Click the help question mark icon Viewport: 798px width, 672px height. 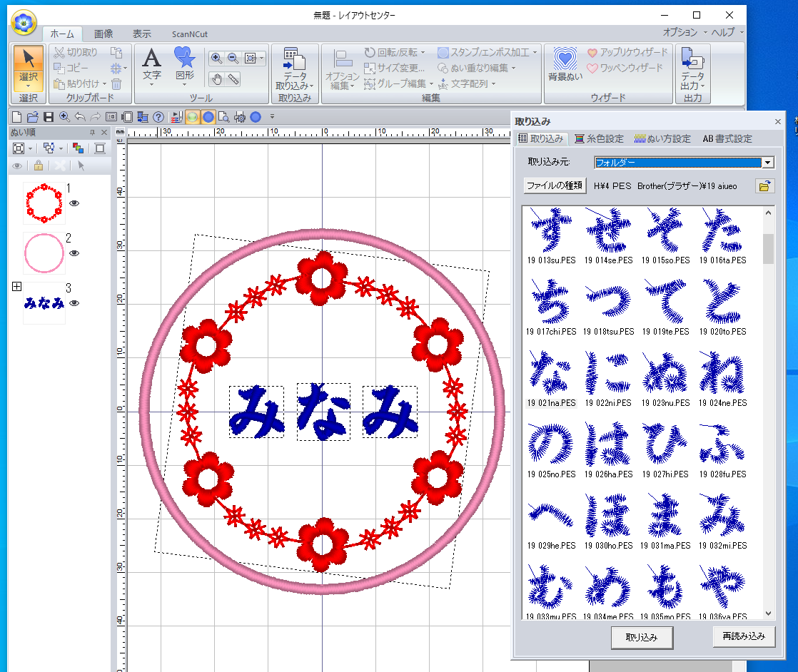(158, 117)
